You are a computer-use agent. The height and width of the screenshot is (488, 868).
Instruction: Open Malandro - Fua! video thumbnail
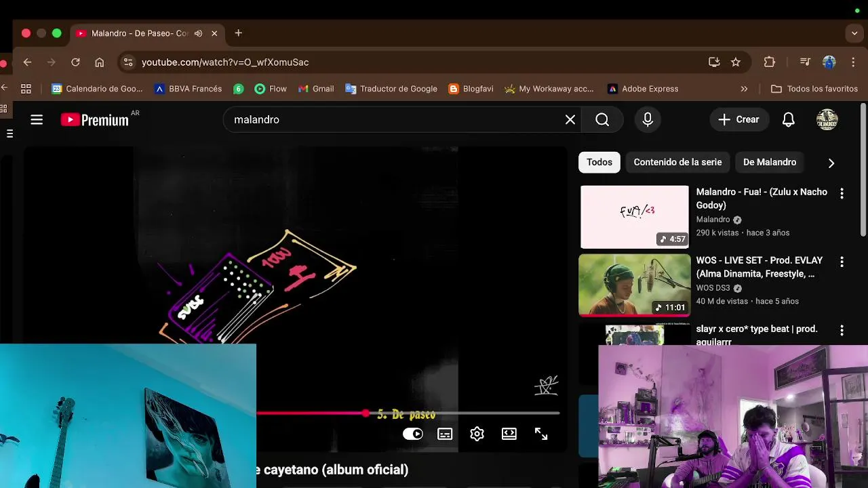point(635,217)
